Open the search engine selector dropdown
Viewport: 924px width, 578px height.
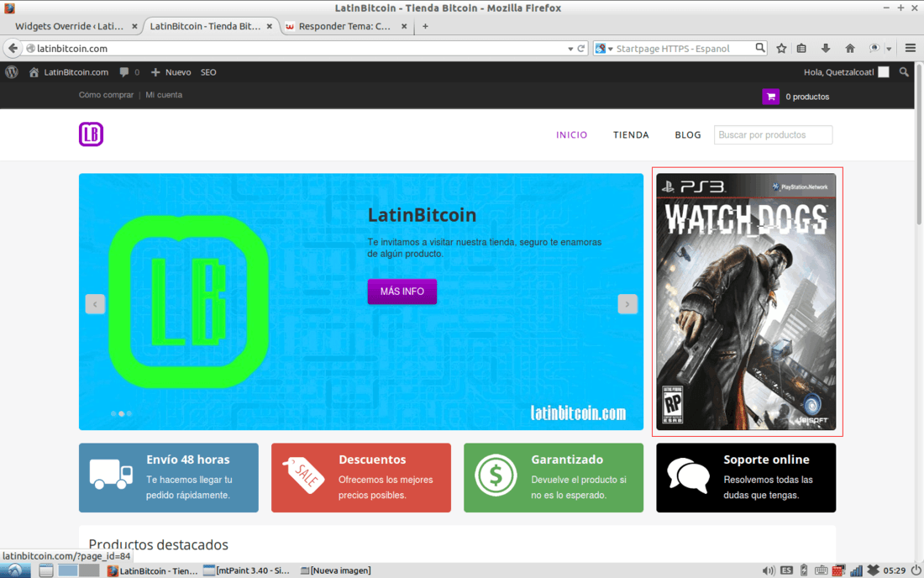(604, 49)
